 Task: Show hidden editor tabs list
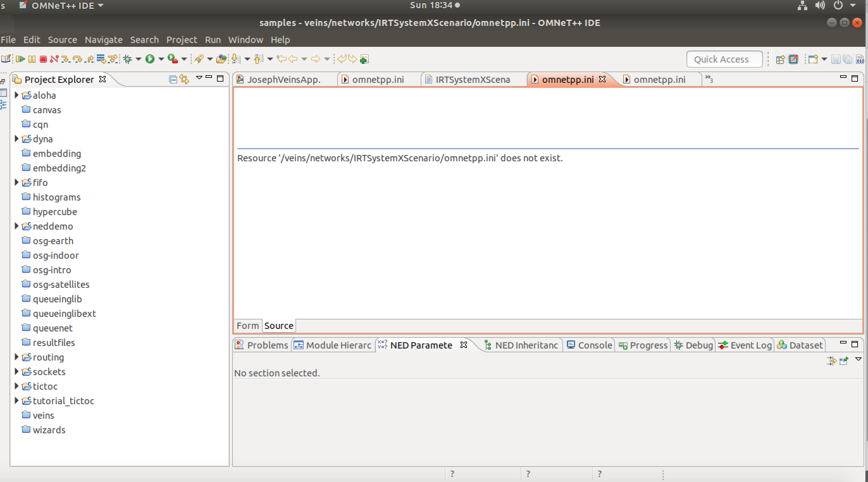click(709, 79)
